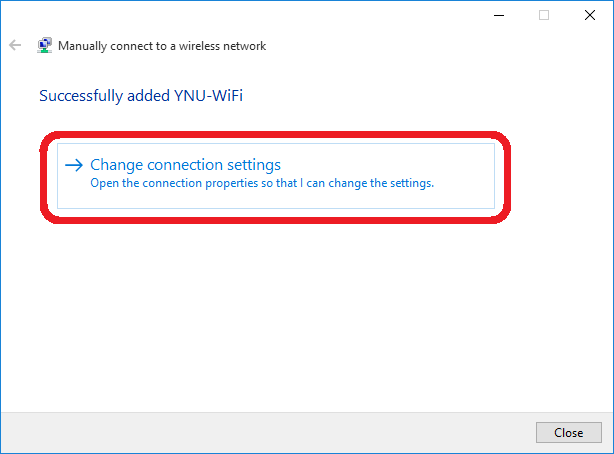Click the gray footer bar left of Close
This screenshot has height=454, width=614.
266,432
